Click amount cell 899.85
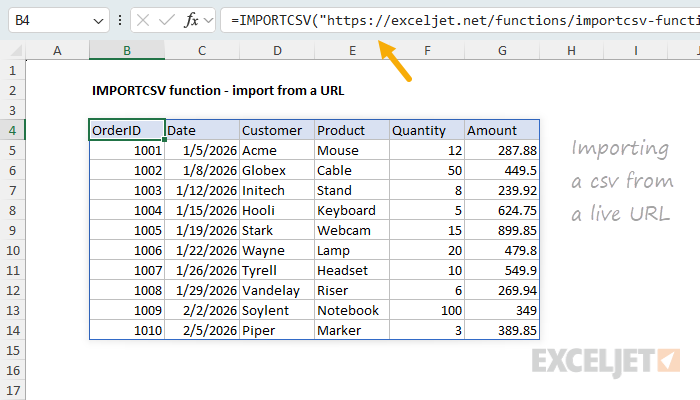This screenshot has height=400, width=700. tap(502, 230)
